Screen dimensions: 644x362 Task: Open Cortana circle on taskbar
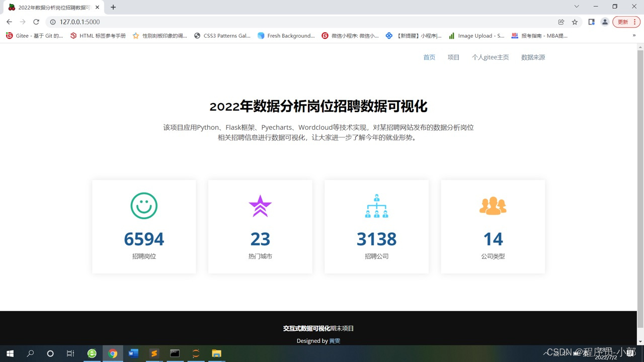coord(50,353)
